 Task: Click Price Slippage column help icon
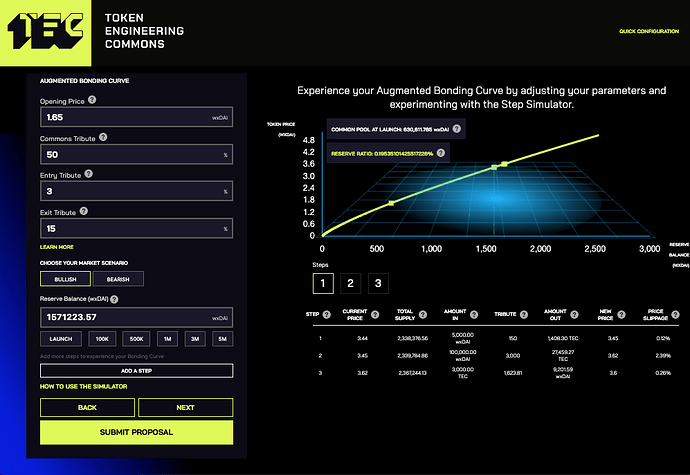[x=675, y=315]
